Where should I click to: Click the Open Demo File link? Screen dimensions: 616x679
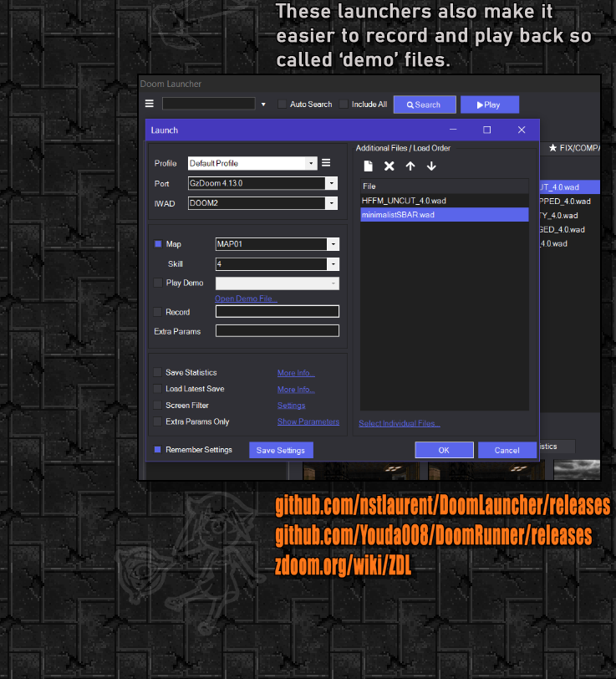tap(246, 299)
